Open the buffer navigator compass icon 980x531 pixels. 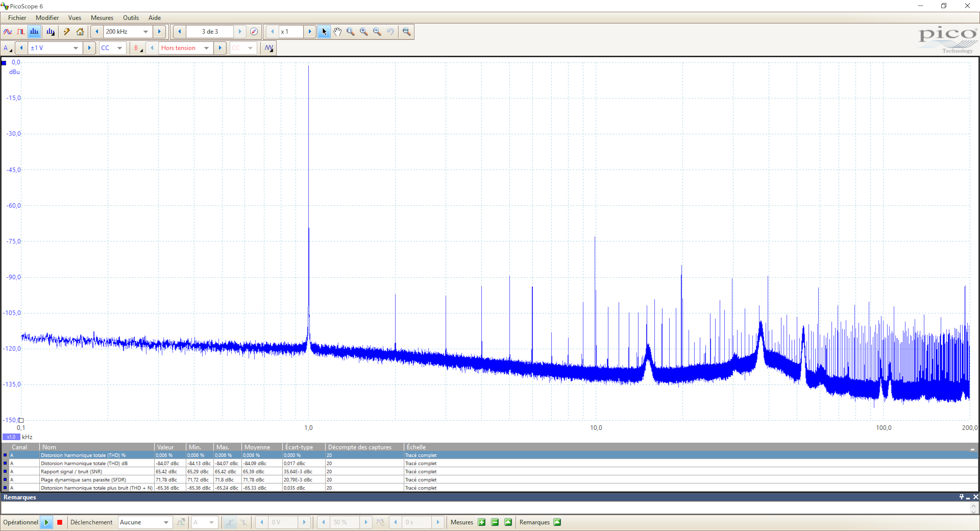254,32
